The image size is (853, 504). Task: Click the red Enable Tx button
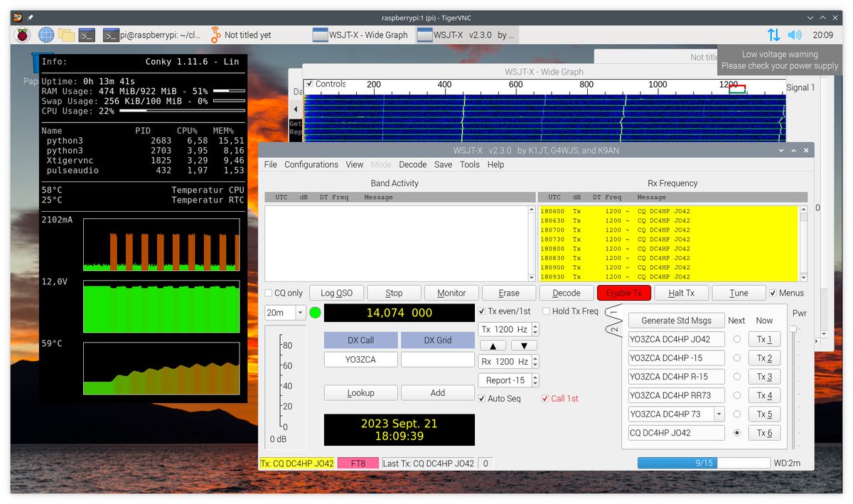pyautogui.click(x=624, y=293)
